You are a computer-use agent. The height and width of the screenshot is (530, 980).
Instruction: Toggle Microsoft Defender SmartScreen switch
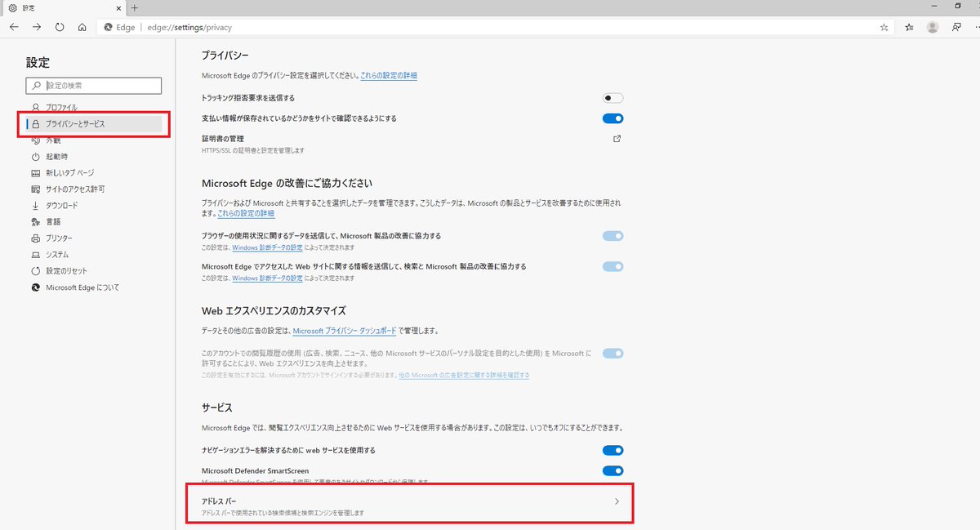point(612,470)
